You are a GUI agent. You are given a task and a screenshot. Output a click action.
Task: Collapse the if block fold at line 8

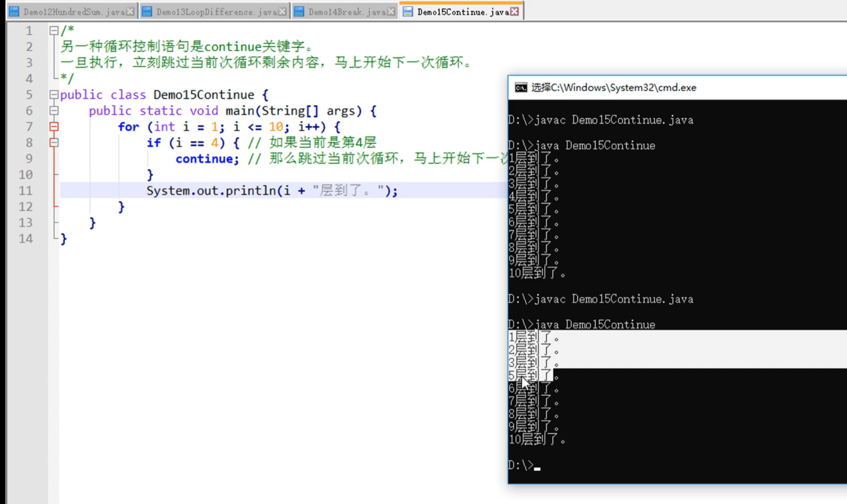pyautogui.click(x=54, y=143)
